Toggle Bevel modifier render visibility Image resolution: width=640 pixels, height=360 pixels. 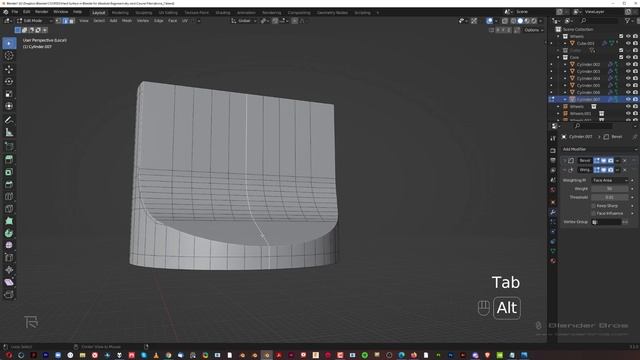[611, 160]
